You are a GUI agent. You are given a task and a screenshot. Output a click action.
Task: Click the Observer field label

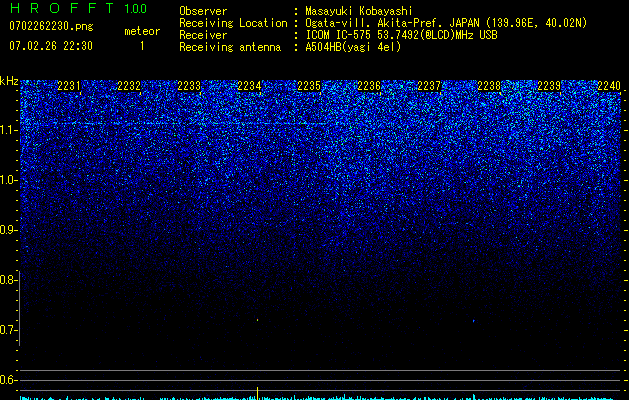(x=203, y=11)
